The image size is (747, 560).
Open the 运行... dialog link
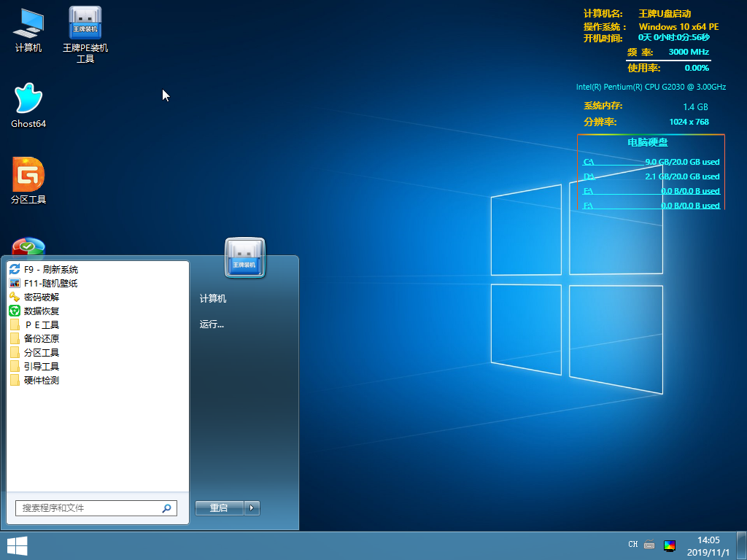pyautogui.click(x=212, y=324)
